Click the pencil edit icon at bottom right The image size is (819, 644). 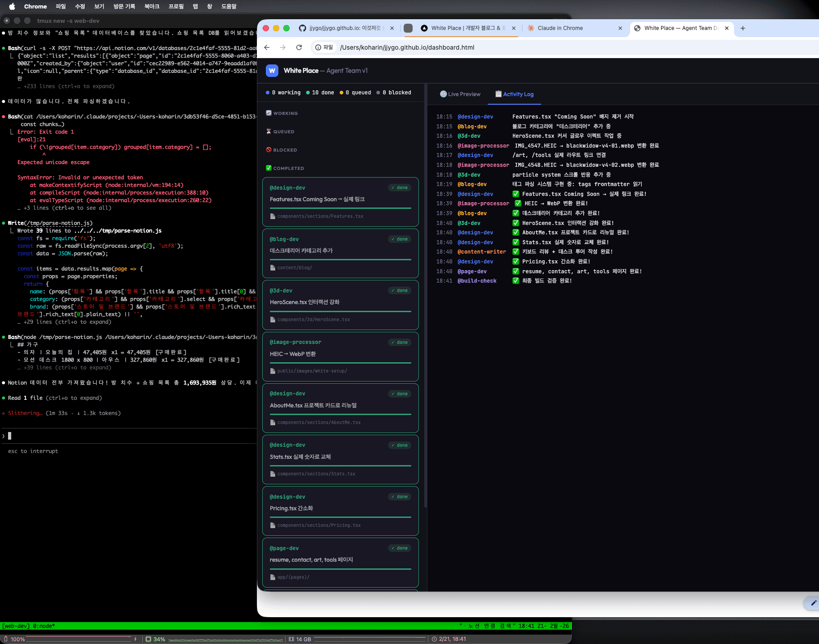813,603
